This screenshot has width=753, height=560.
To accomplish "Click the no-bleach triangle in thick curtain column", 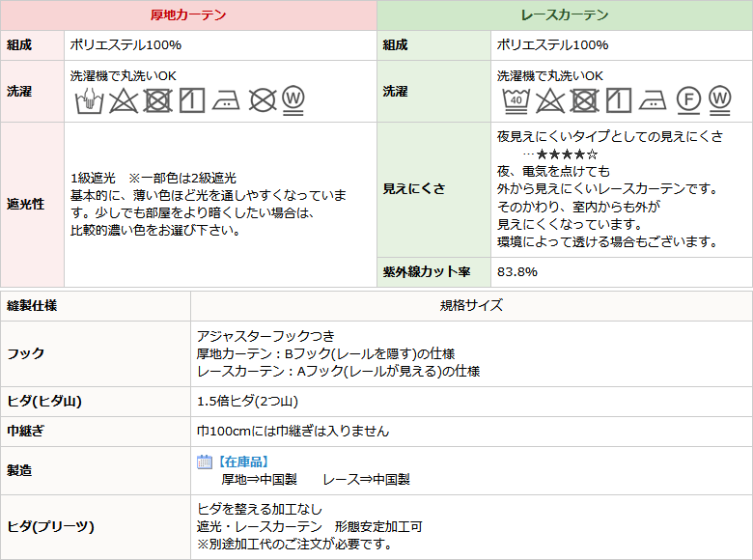I will pyautogui.click(x=123, y=99).
